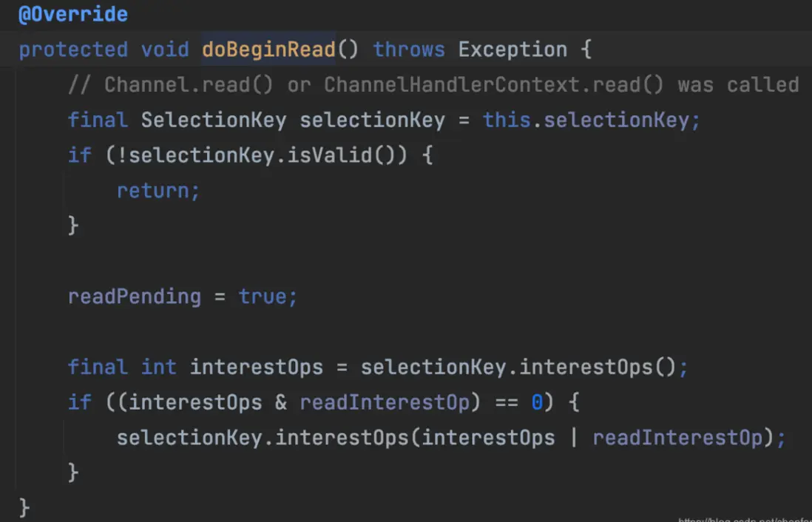Click the @Override annotation

72,14
